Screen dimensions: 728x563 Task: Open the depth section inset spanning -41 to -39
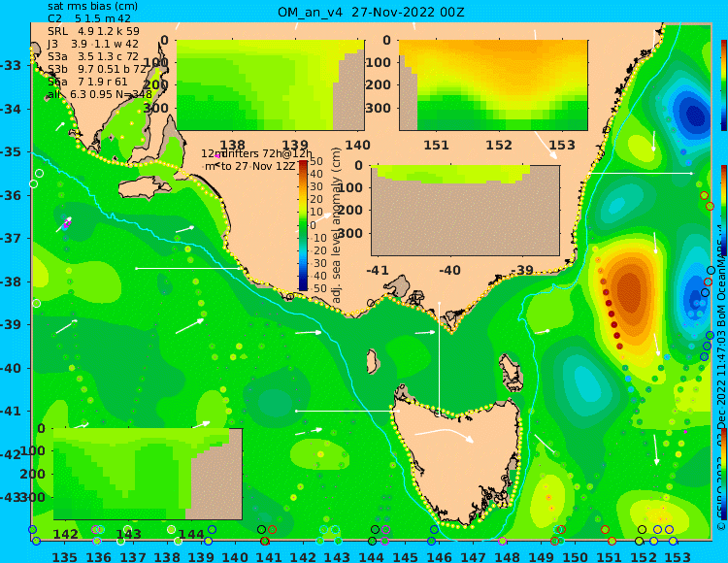tap(465, 211)
